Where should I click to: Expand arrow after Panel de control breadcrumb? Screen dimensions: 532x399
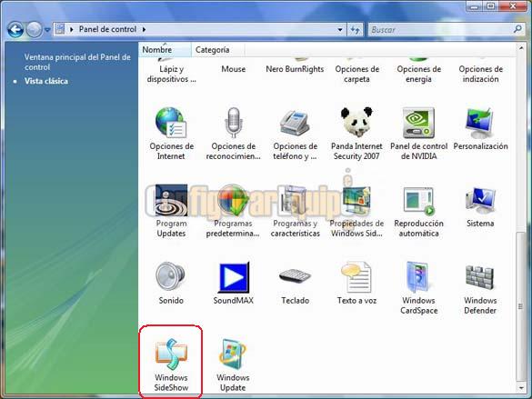pyautogui.click(x=144, y=29)
